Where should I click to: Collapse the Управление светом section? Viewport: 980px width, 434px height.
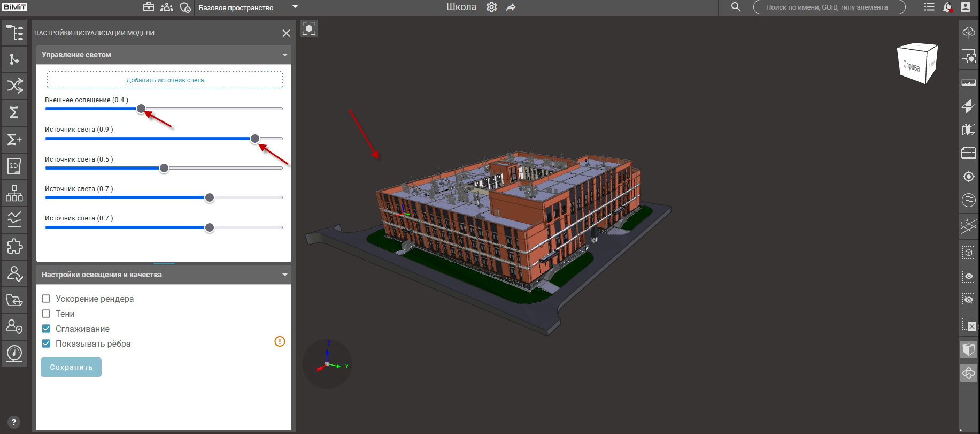click(284, 55)
